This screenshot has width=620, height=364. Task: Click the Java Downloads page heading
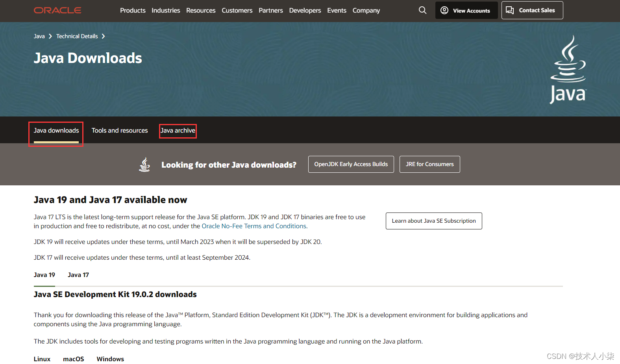(88, 58)
